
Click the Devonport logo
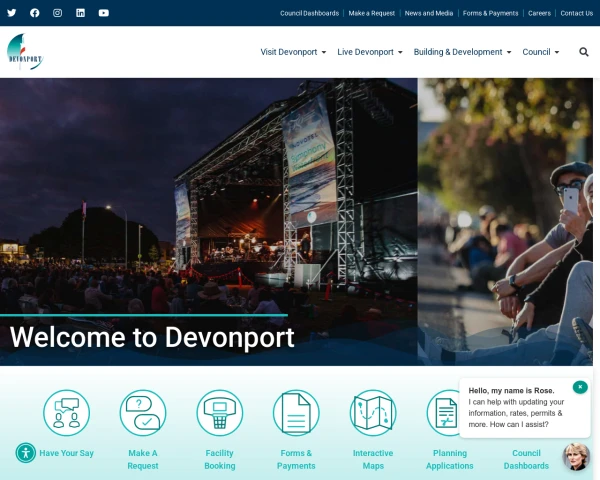coord(24,52)
